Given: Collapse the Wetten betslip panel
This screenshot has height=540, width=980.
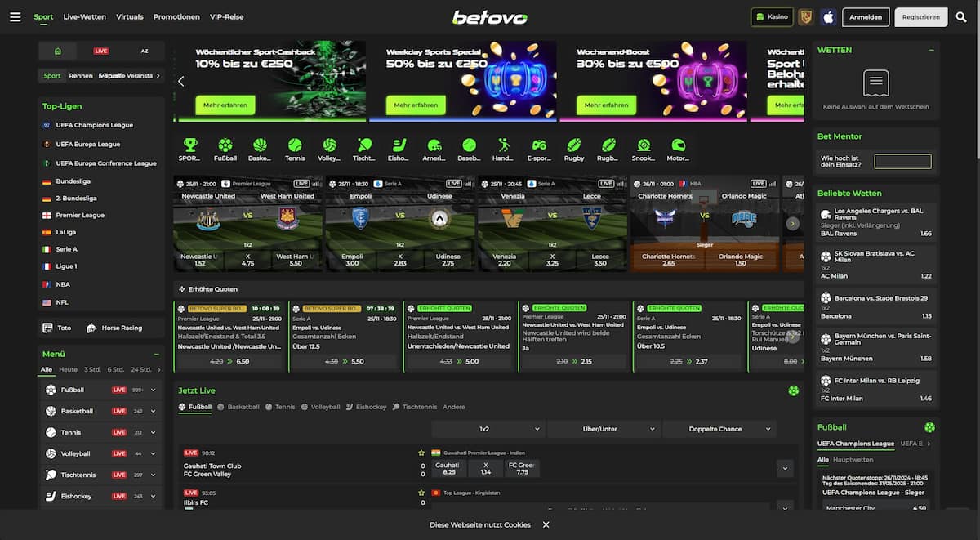Looking at the screenshot, I should coord(931,50).
